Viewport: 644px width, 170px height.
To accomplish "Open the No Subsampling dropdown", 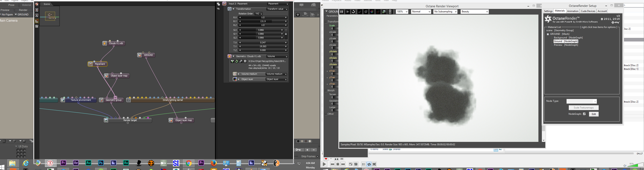I will pyautogui.click(x=446, y=12).
